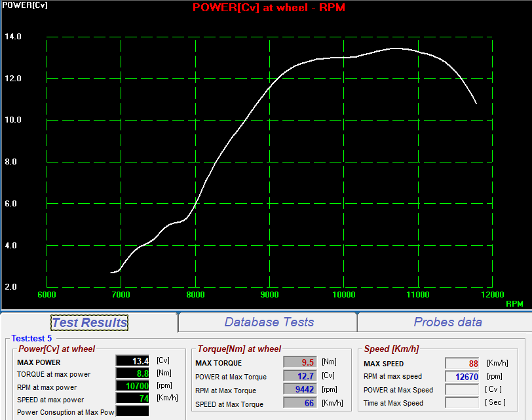The height and width of the screenshot is (420, 532).
Task: Click the MAX POWER value field
Action: click(133, 361)
